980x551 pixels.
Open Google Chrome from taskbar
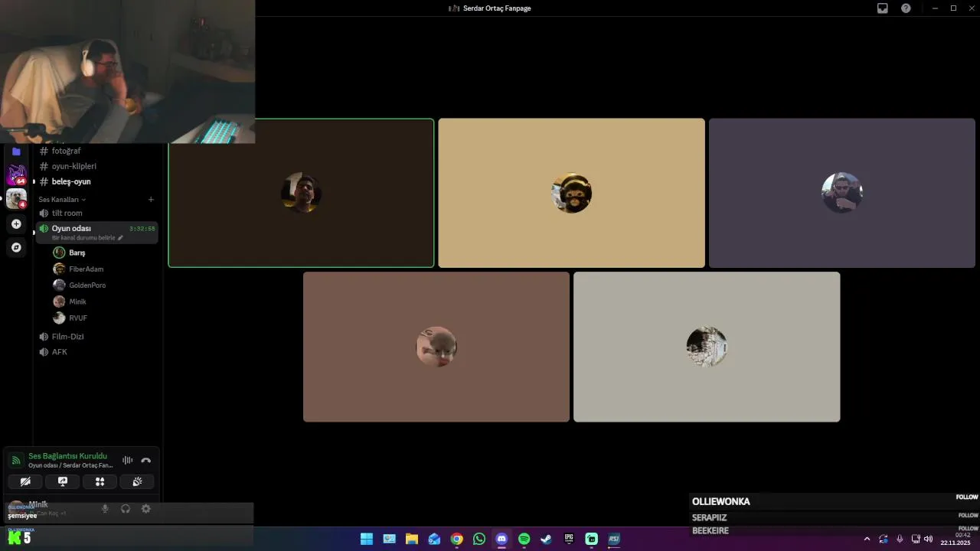456,539
